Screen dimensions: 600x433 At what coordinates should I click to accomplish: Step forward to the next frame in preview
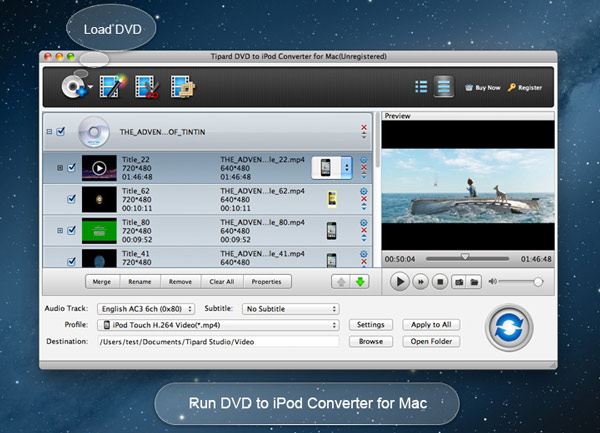pyautogui.click(x=421, y=282)
